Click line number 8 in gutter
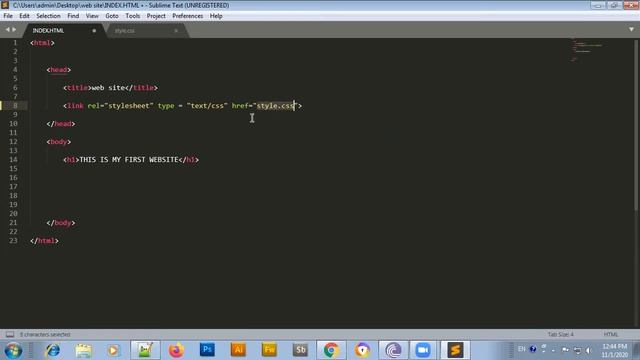The image size is (640, 360). pos(15,106)
